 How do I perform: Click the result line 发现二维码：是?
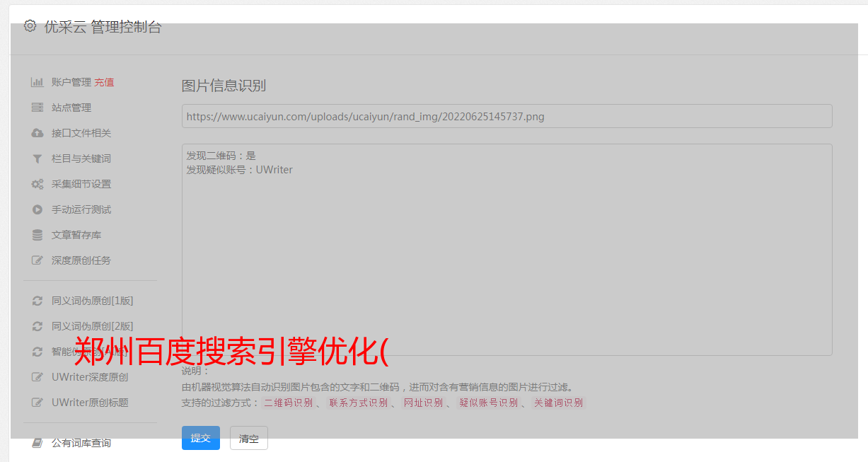221,156
